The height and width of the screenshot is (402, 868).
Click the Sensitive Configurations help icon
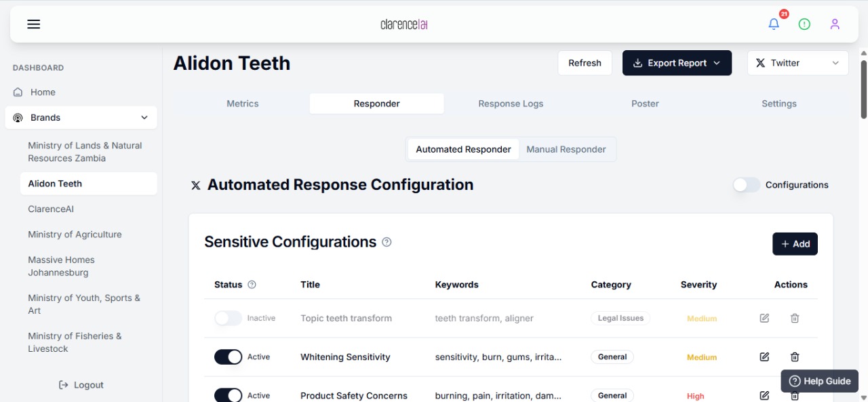click(387, 242)
